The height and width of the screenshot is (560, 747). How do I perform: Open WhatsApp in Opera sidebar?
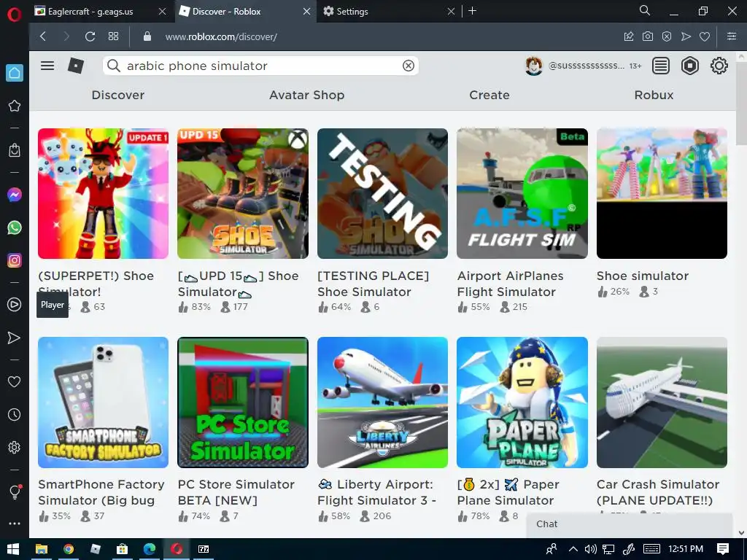[15, 227]
